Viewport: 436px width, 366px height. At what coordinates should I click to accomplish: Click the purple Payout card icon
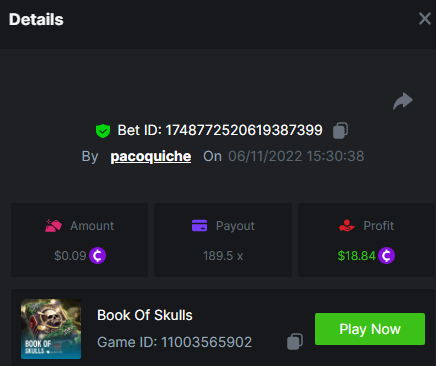[x=199, y=226]
